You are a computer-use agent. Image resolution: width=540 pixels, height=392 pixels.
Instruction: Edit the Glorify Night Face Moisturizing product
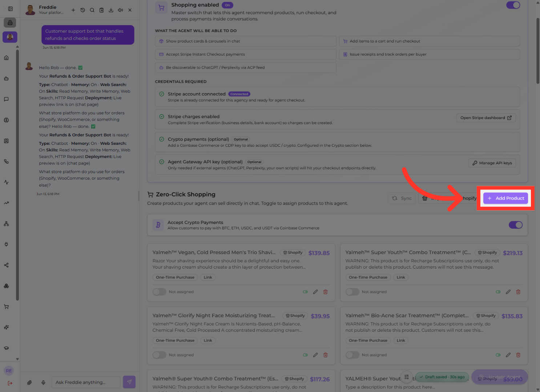point(315,355)
